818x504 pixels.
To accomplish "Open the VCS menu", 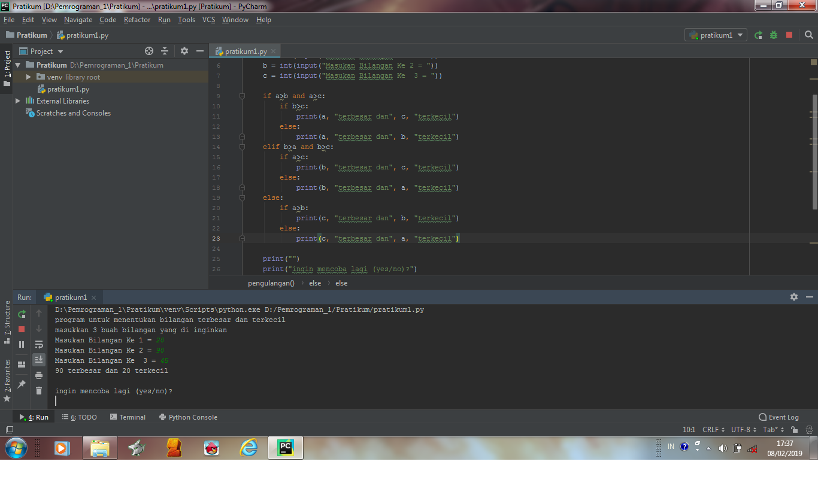I will 208,20.
